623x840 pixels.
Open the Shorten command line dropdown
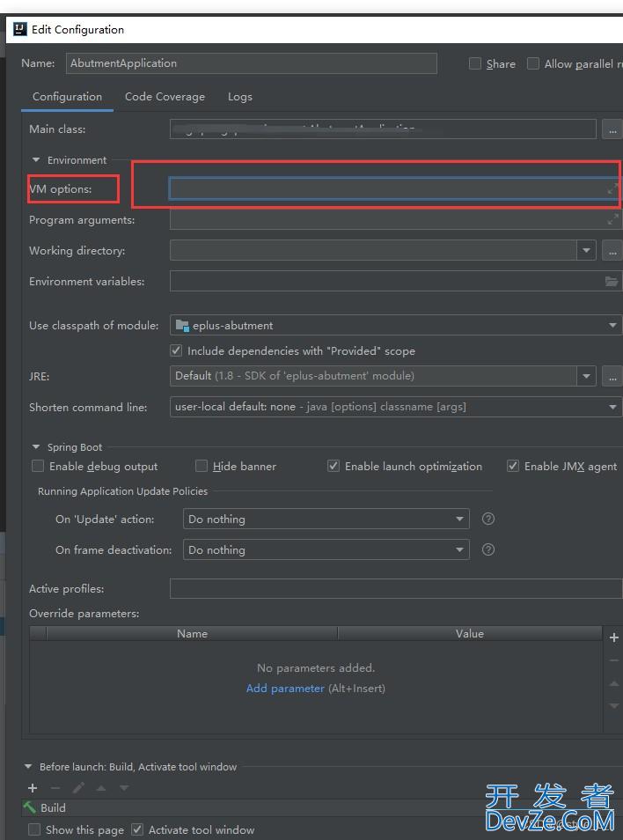pos(396,407)
